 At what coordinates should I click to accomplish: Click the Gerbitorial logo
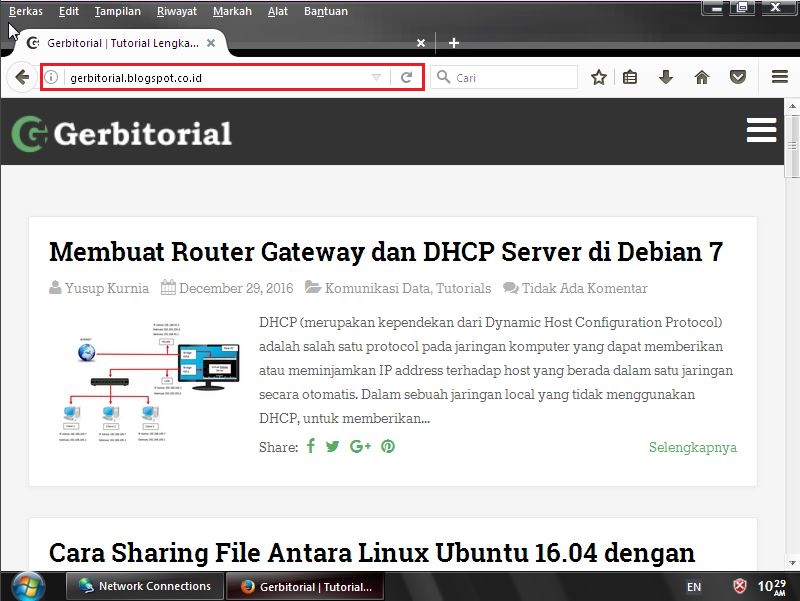pos(121,134)
